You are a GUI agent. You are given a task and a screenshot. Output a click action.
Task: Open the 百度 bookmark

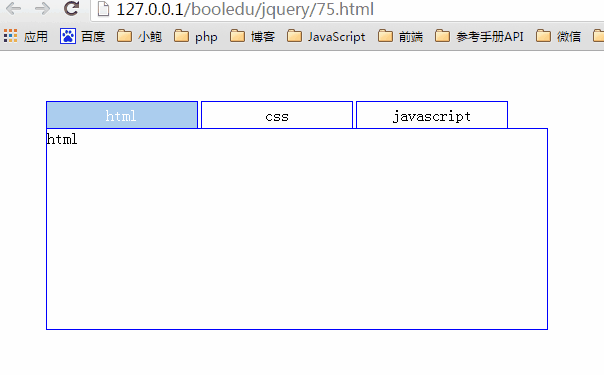point(82,37)
